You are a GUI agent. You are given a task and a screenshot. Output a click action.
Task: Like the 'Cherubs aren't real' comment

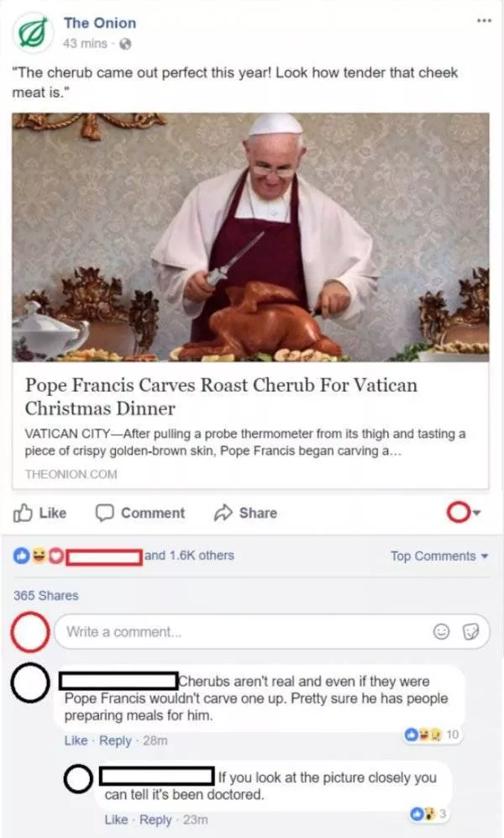coord(76,740)
